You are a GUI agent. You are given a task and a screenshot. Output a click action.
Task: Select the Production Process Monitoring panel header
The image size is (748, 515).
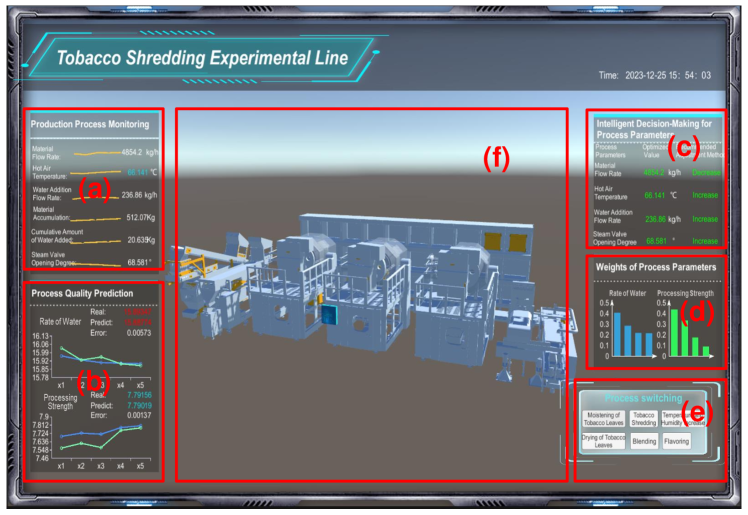click(90, 125)
